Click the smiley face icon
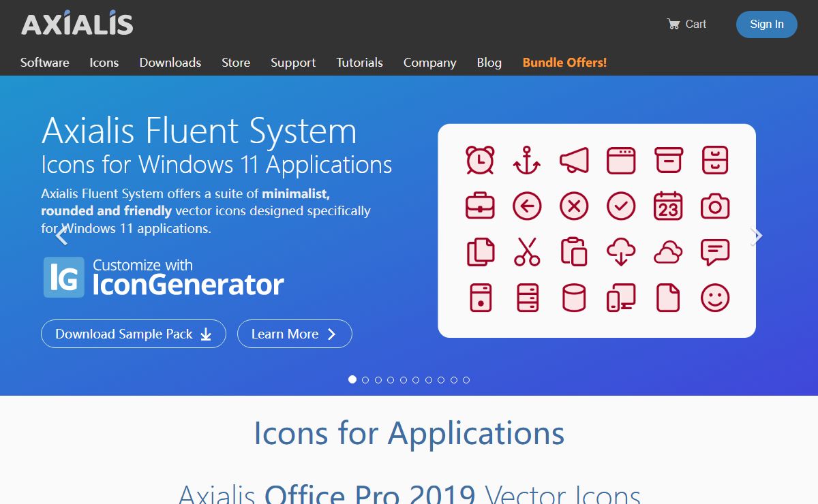The width and height of the screenshot is (818, 504). [x=715, y=298]
